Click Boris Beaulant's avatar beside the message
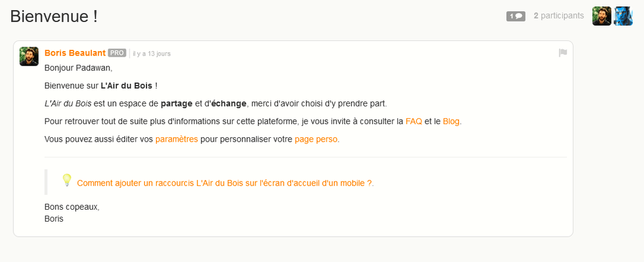 (29, 56)
